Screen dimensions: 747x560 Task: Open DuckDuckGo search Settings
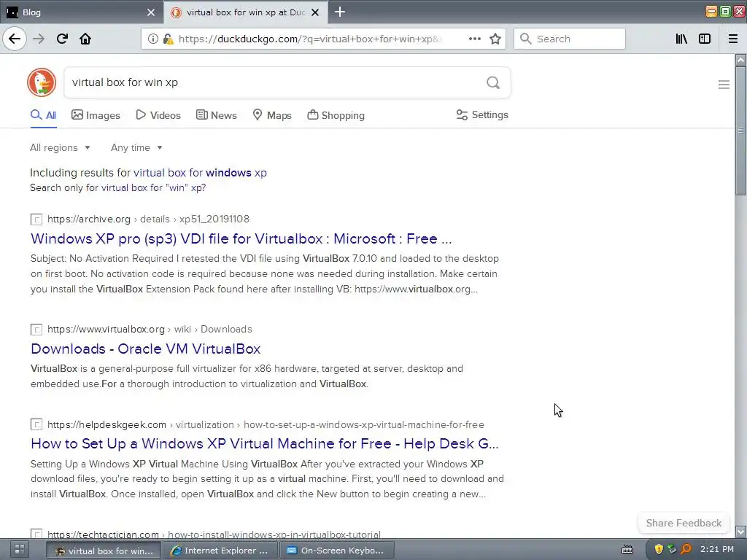click(482, 114)
